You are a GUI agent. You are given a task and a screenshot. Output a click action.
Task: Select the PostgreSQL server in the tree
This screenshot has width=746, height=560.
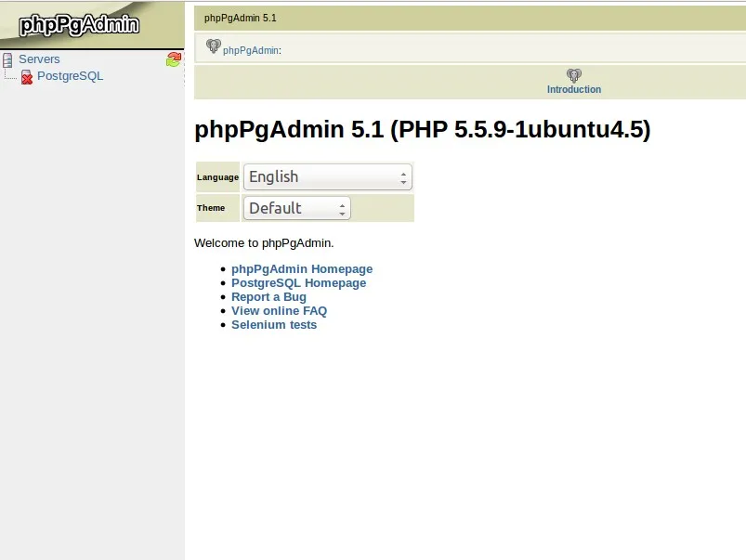pos(71,76)
